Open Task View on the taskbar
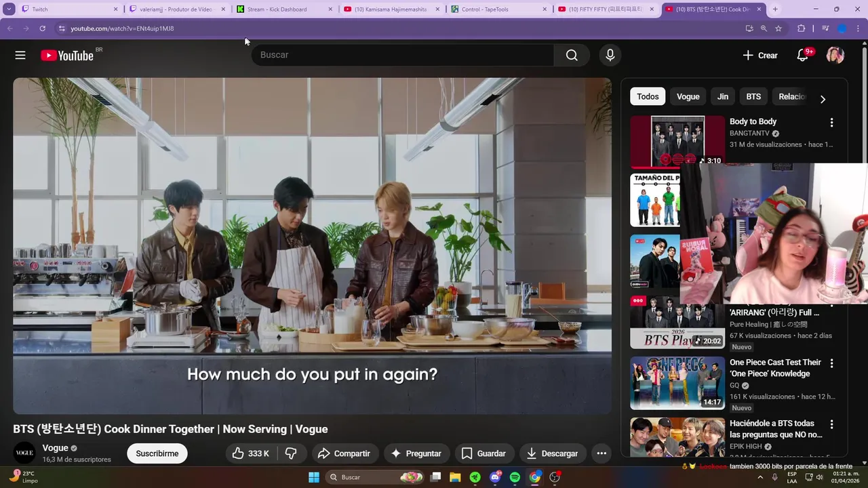 pos(436,477)
